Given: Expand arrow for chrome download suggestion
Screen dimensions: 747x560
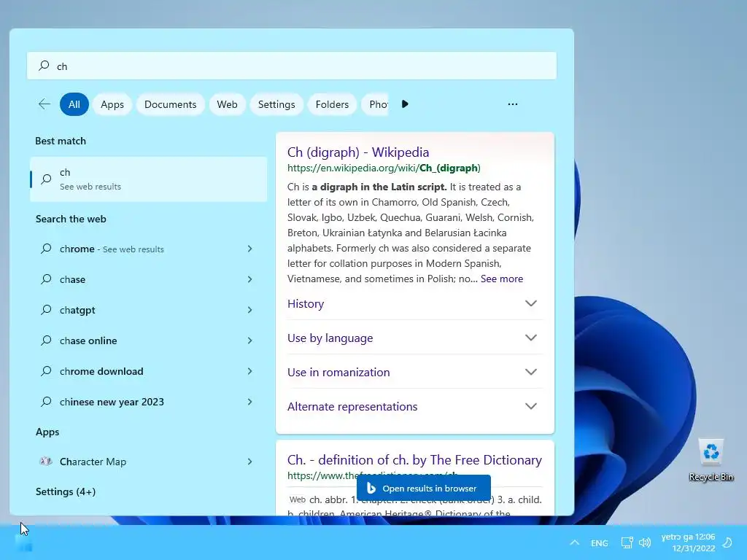Looking at the screenshot, I should [x=249, y=371].
